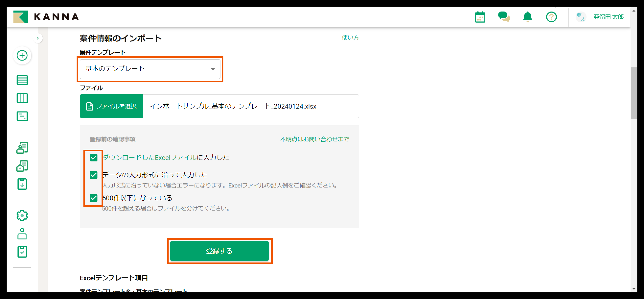Viewport: 644px width, 299px height.
Task: Open the list view sidebar icon
Action: point(22,80)
